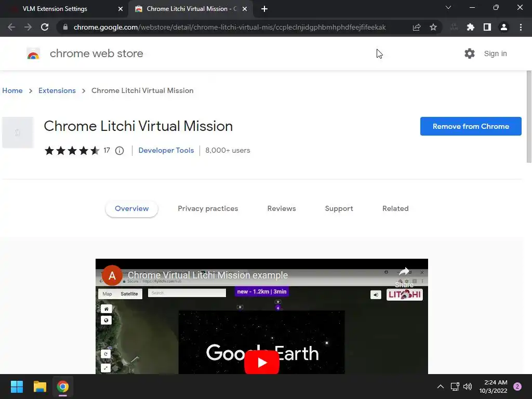Viewport: 532px width, 399px height.
Task: Click the 'Chrome Litchi Virtual Mission' breadcrumb text
Action: pos(142,90)
